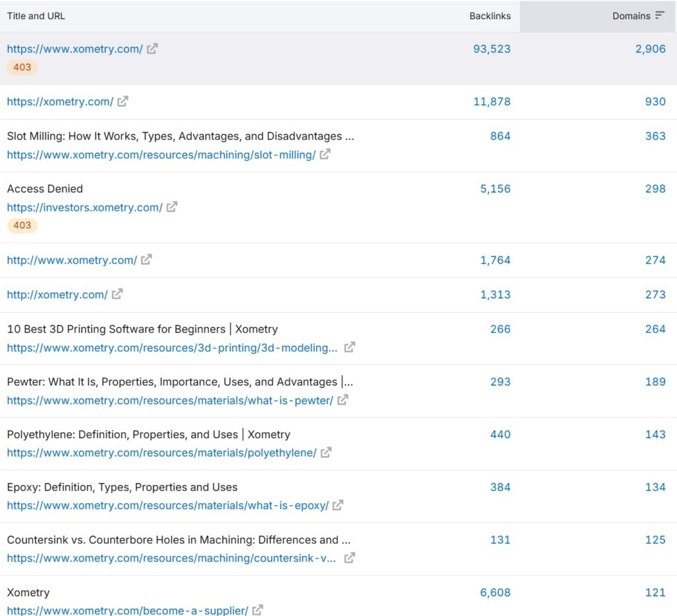Open external link icon beside investors.xometry.com
This screenshot has height=616, width=677.
(x=172, y=207)
